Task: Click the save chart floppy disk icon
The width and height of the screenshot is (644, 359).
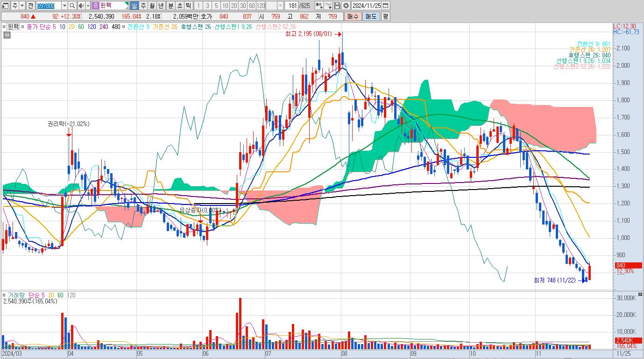Action: tap(337, 6)
